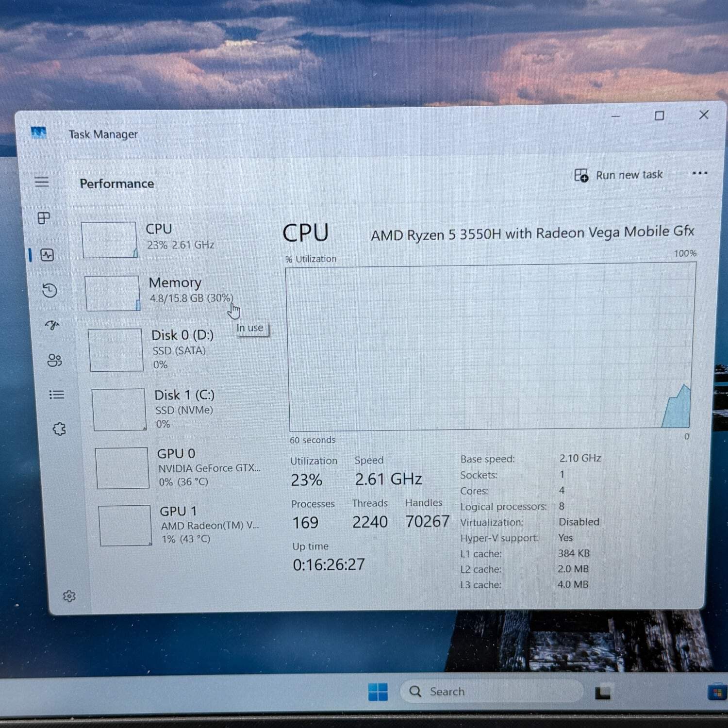Click the Logical processors value 8
This screenshot has height=728, width=728.
click(562, 506)
